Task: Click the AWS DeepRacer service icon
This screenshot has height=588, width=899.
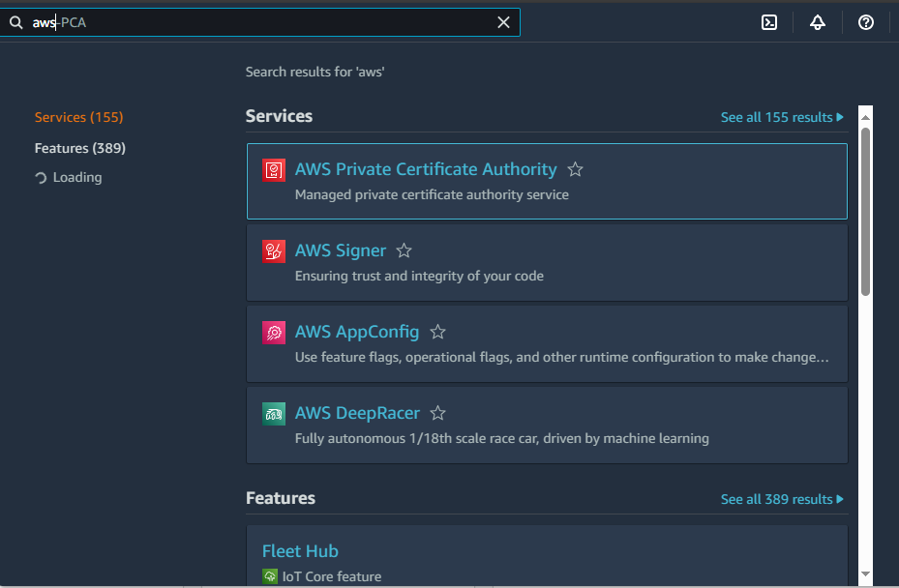Action: pos(274,414)
